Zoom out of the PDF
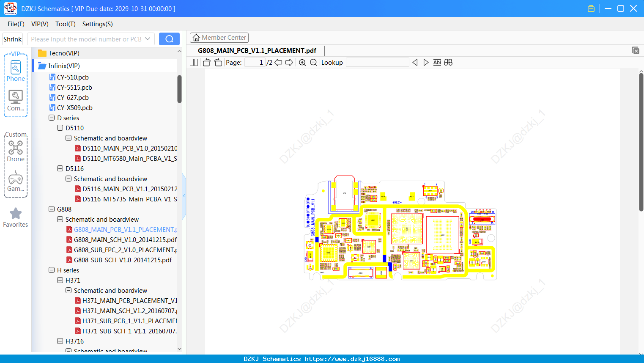 click(313, 63)
